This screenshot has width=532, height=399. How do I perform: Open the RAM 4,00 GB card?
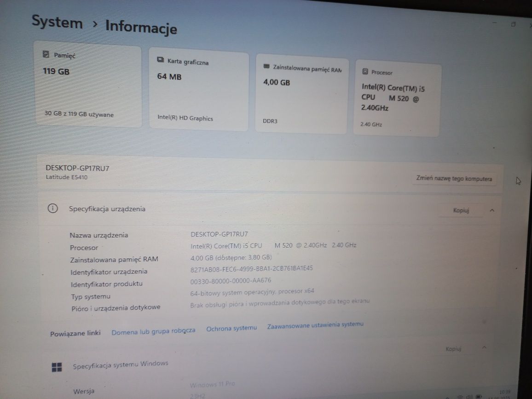[301, 93]
